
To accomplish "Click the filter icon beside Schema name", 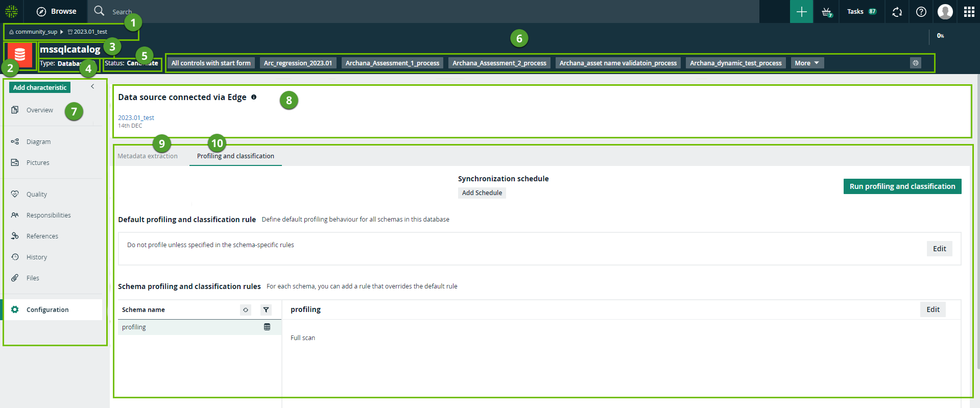I will (x=266, y=310).
